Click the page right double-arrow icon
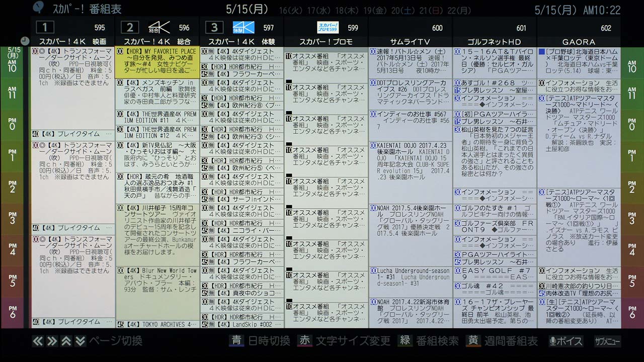Screen dimensions: 644x362 pos(52,341)
